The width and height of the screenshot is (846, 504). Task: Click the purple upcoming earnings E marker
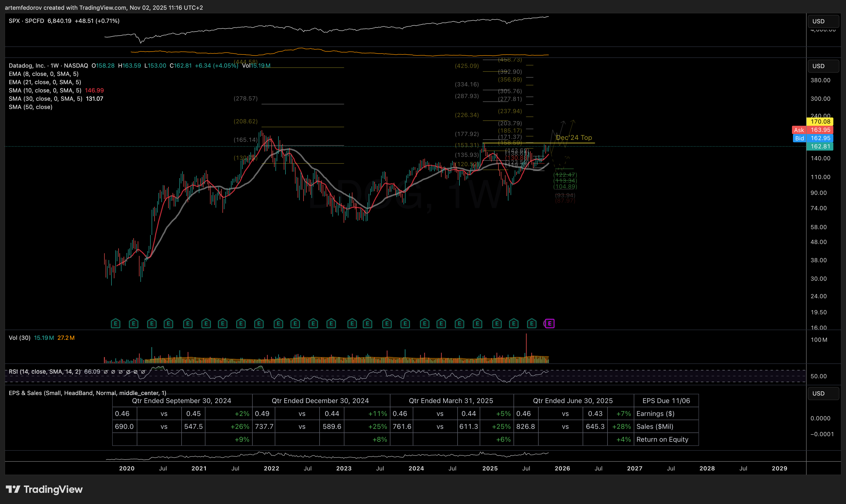(x=549, y=324)
